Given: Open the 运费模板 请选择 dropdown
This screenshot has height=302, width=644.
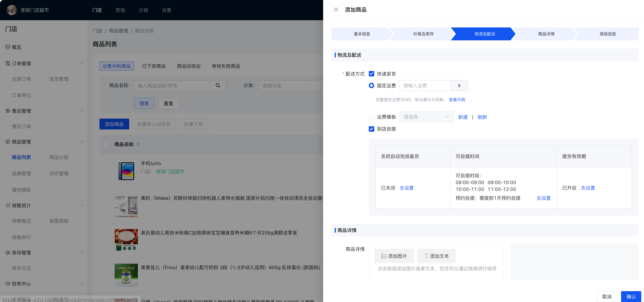Looking at the screenshot, I should pos(426,117).
